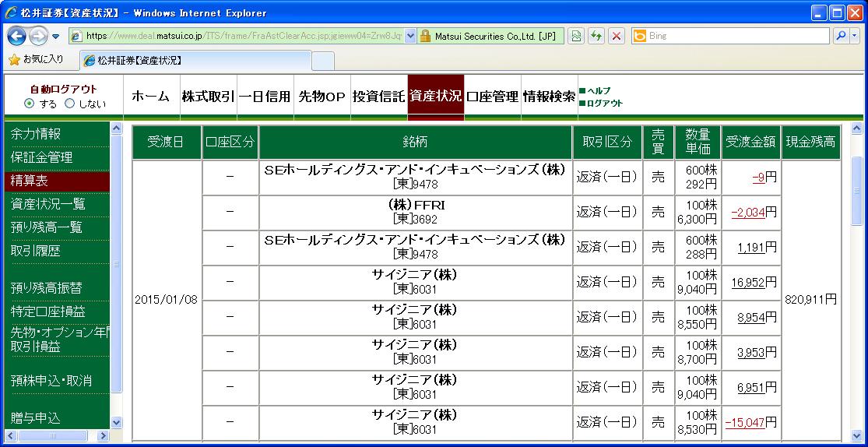Open 贈与申込 in the sidebar
This screenshot has height=447, width=868.
[36, 417]
